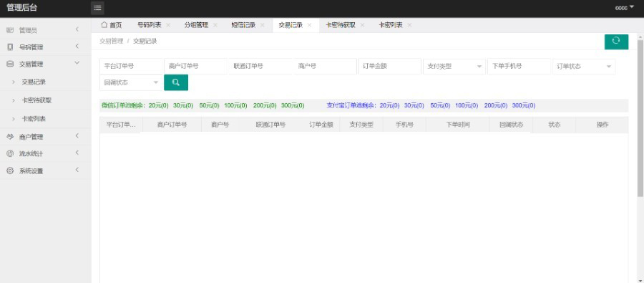Viewport: 644px width, 283px height.
Task: Click 支付宝订单池剩余 label text
Action: coord(351,105)
